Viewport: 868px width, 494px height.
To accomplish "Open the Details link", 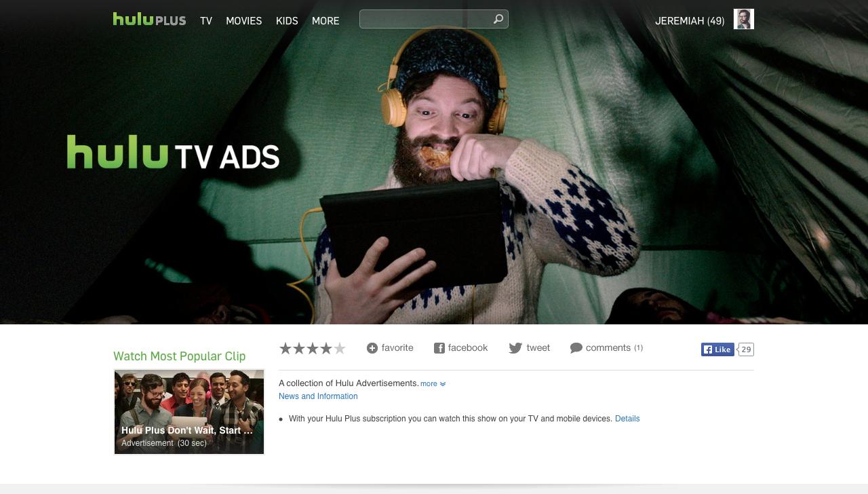I will (x=627, y=419).
